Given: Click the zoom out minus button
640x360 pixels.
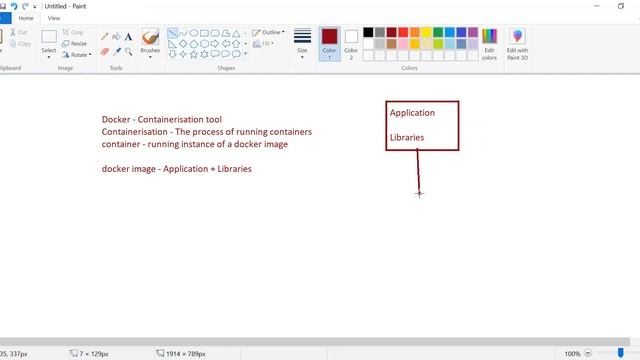Looking at the screenshot, I should click(588, 353).
